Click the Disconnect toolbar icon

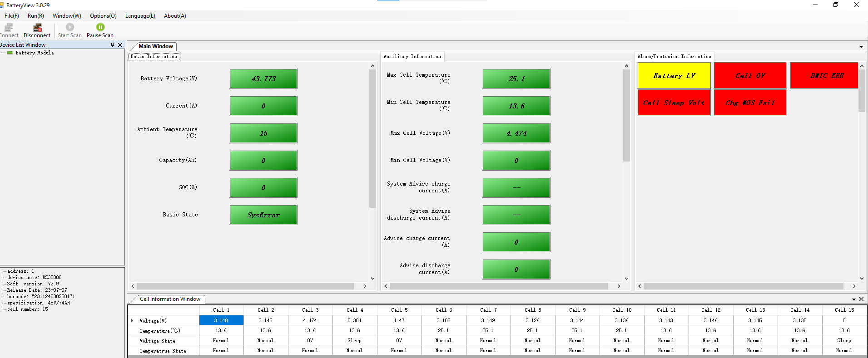[37, 28]
